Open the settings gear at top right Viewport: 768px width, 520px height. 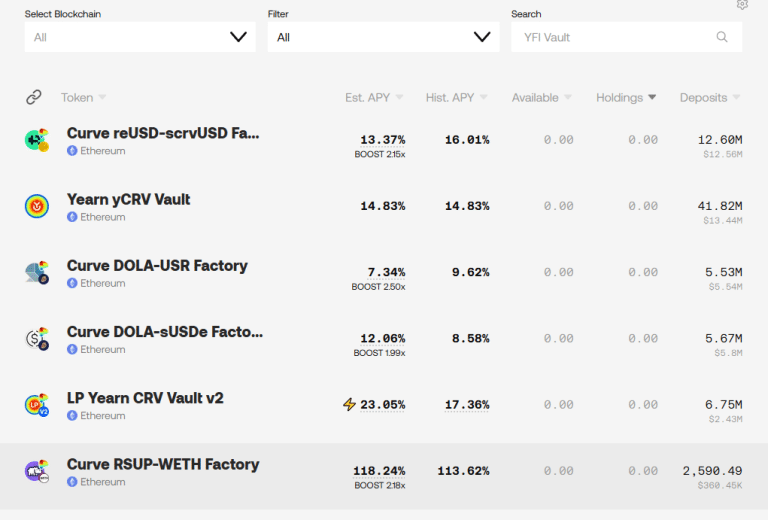pyautogui.click(x=742, y=5)
